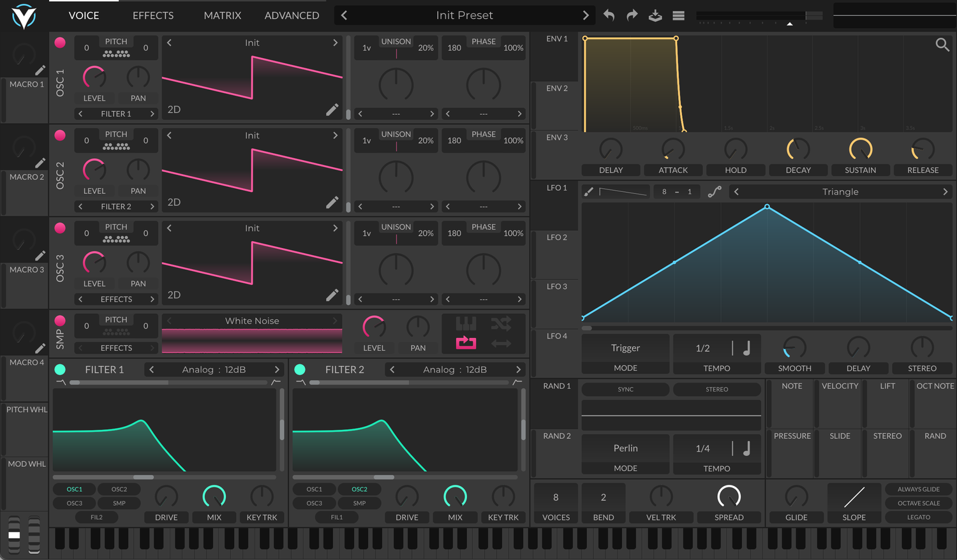Select next wavetable for OSC 1
This screenshot has height=560, width=957.
click(335, 43)
